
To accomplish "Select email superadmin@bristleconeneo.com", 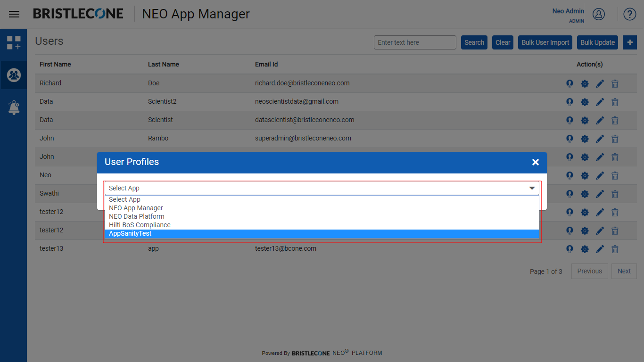I will 303,138.
